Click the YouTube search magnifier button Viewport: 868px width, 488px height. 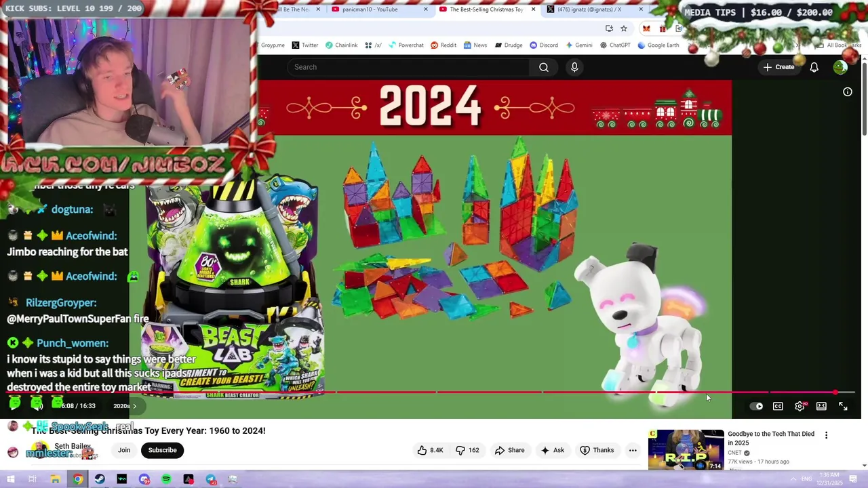pos(544,67)
